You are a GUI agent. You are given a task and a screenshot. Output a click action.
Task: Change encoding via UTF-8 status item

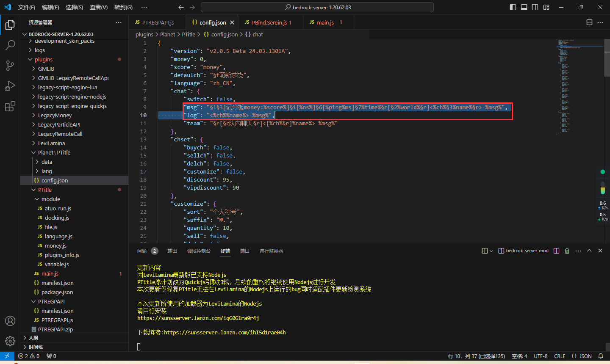pyautogui.click(x=541, y=356)
